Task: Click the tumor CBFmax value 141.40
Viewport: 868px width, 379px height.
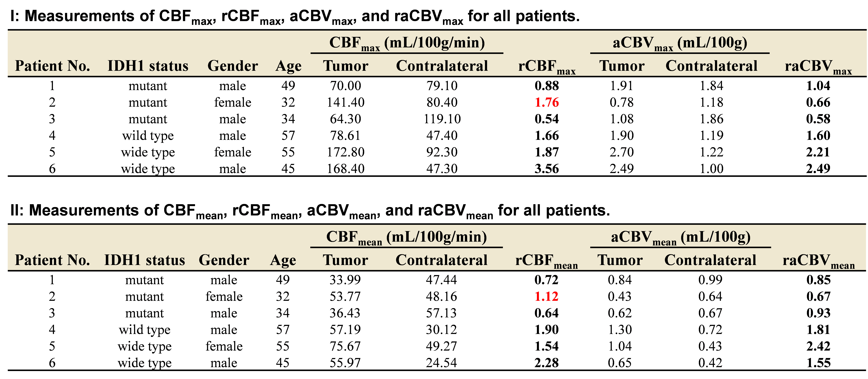Action: [345, 102]
